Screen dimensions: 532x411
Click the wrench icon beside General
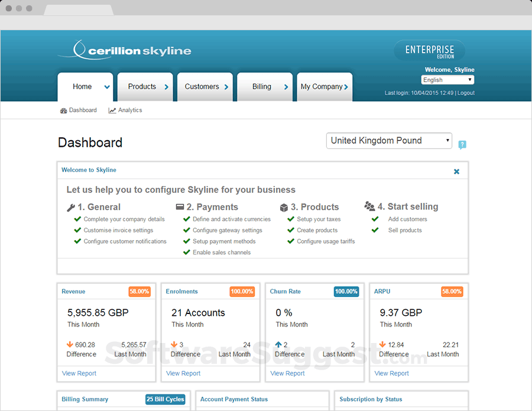tap(71, 208)
